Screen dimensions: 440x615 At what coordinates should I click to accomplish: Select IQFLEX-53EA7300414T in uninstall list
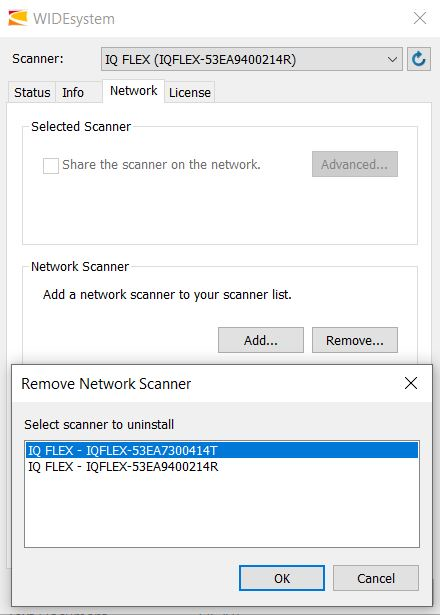222,450
